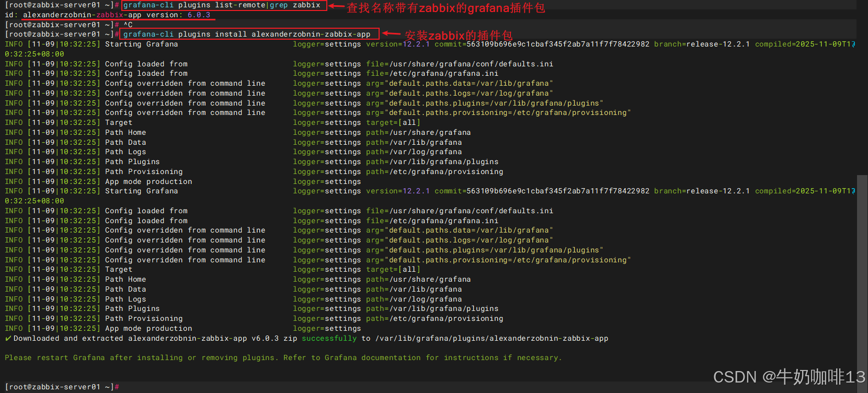Screen dimensions: 868x393
Task: Click the '^C' interrupted prompt line
Action: [x=68, y=25]
